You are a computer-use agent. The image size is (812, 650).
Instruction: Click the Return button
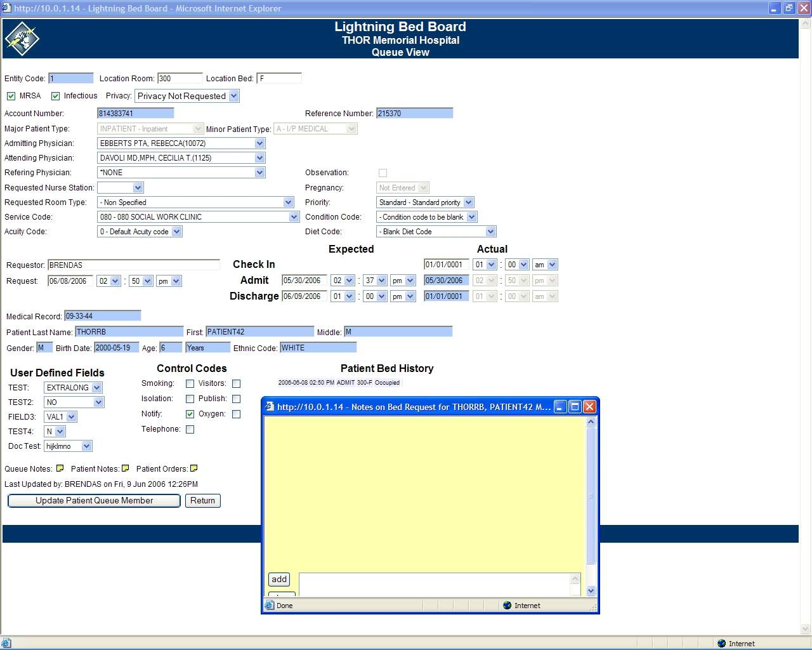pos(202,501)
